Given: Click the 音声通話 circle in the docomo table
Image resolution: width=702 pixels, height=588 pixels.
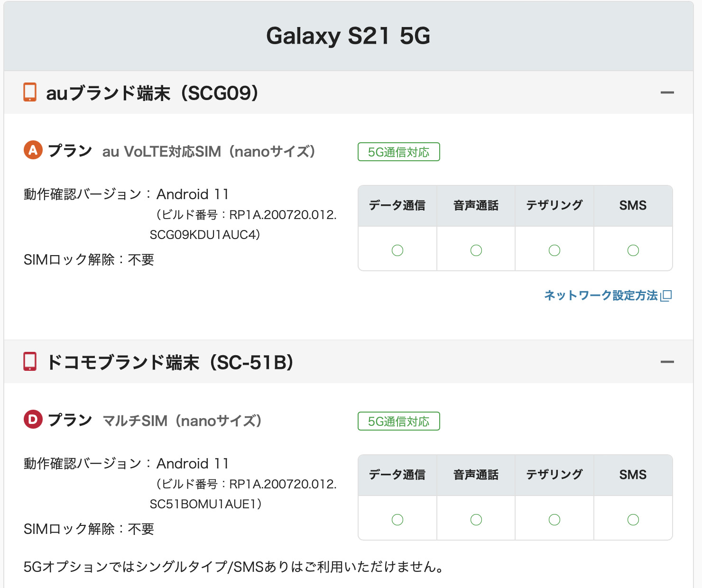Looking at the screenshot, I should (x=476, y=520).
